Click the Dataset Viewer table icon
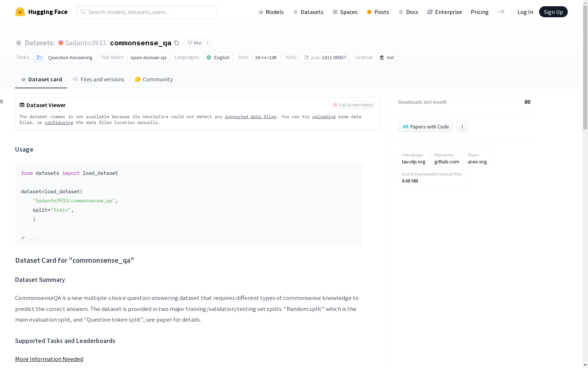Image resolution: width=588 pixels, height=368 pixels. [x=22, y=105]
